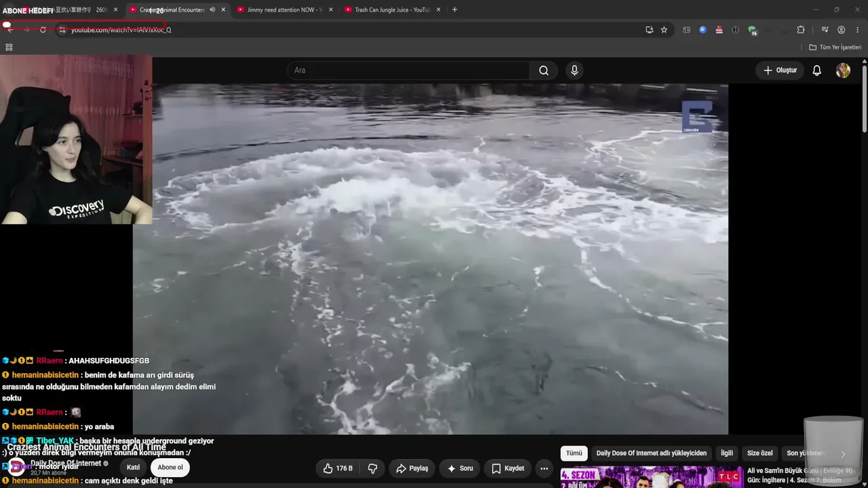Screen dimensions: 868x488
Task: Open the Soru ask button
Action: tap(460, 468)
